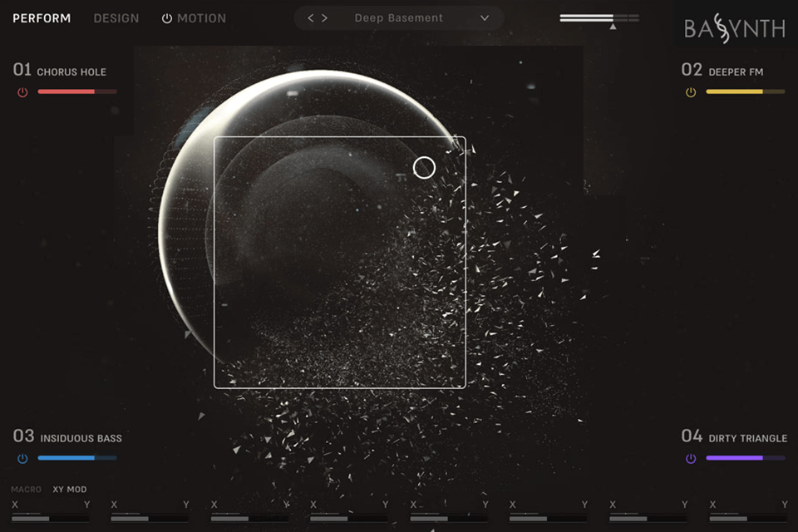Select the MACRO tab
The height and width of the screenshot is (532, 798).
(x=26, y=490)
